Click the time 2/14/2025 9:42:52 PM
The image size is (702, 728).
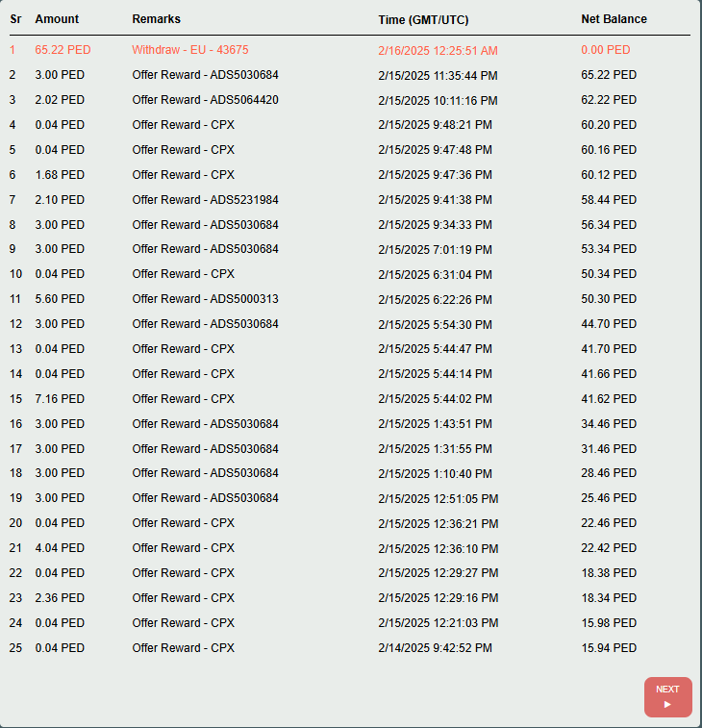(435, 648)
